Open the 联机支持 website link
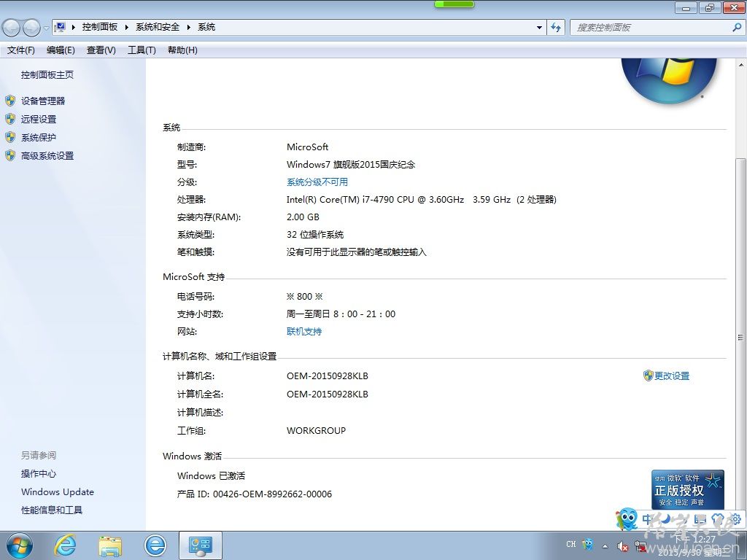The height and width of the screenshot is (560, 747). 304,332
